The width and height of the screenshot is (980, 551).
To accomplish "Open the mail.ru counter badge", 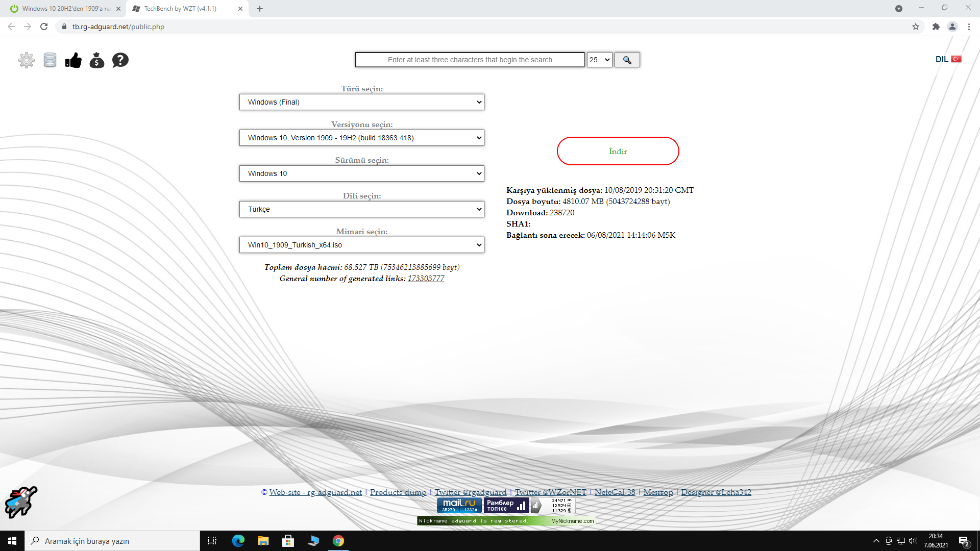I will click(x=459, y=505).
